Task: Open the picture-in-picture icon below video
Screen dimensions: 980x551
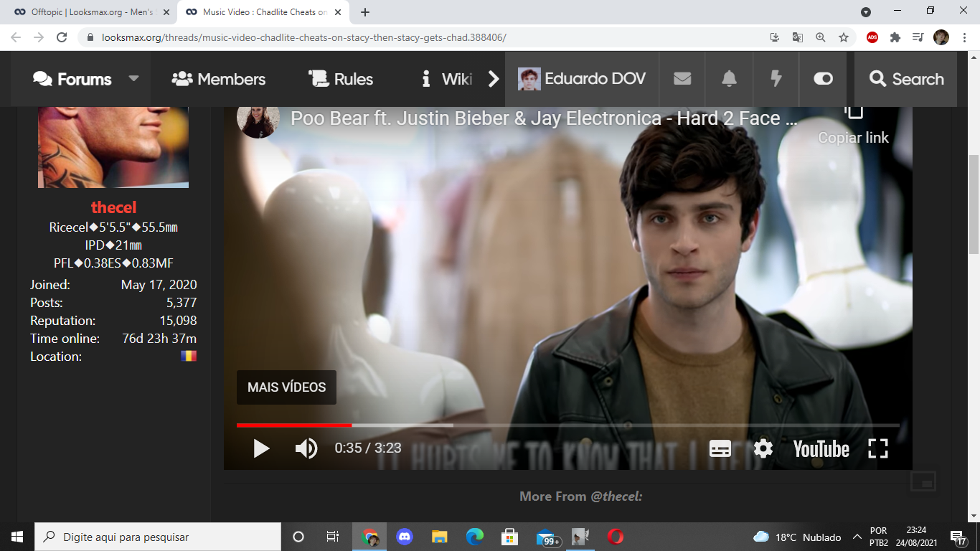Action: (923, 481)
